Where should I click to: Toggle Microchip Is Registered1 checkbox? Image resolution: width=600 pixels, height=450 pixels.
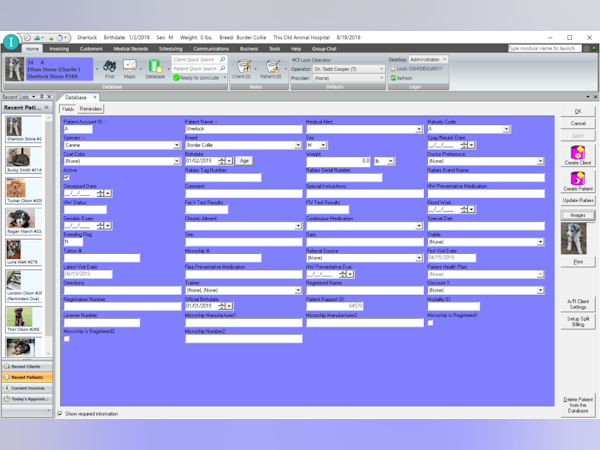click(x=430, y=323)
